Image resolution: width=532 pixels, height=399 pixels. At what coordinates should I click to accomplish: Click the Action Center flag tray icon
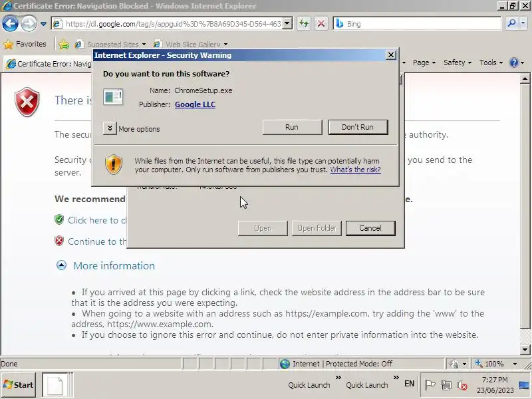[430, 385]
